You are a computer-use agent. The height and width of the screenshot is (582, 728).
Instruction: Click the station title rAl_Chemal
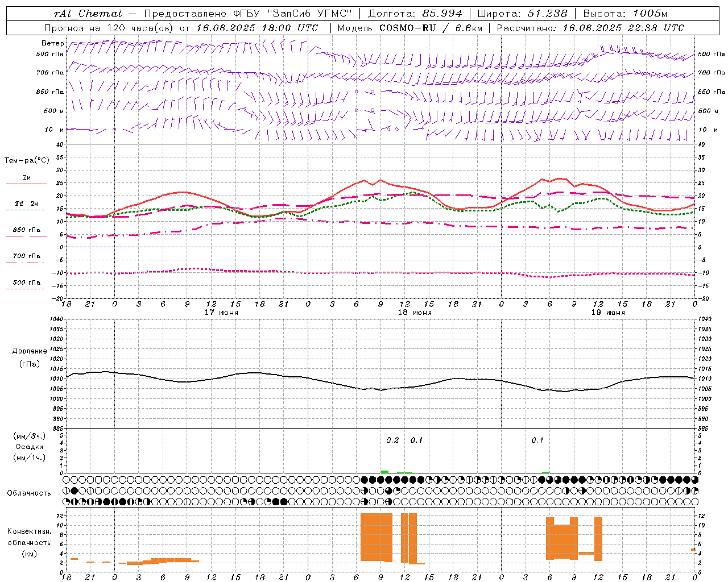tap(88, 14)
